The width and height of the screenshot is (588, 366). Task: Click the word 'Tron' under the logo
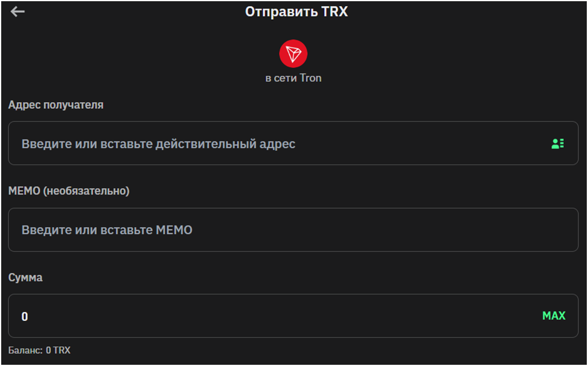click(x=310, y=78)
